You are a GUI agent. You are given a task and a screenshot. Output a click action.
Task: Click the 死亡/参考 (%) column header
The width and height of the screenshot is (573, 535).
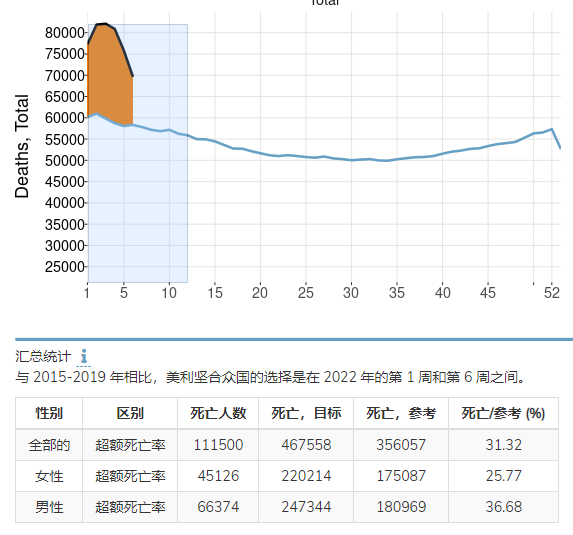[x=504, y=413]
